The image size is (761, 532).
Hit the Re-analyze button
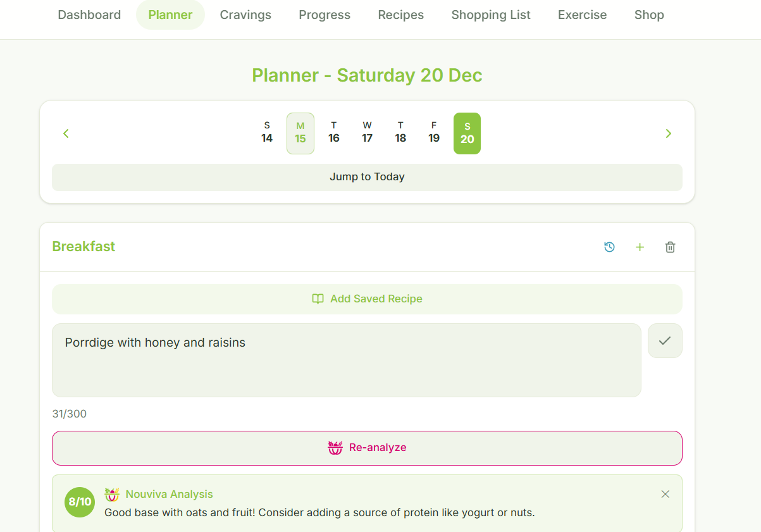tap(367, 448)
